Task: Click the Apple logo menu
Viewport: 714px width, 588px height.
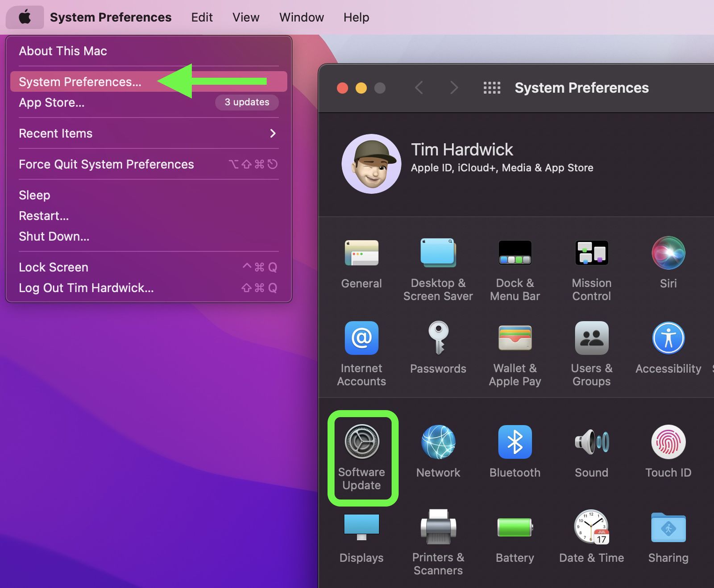Action: point(25,17)
